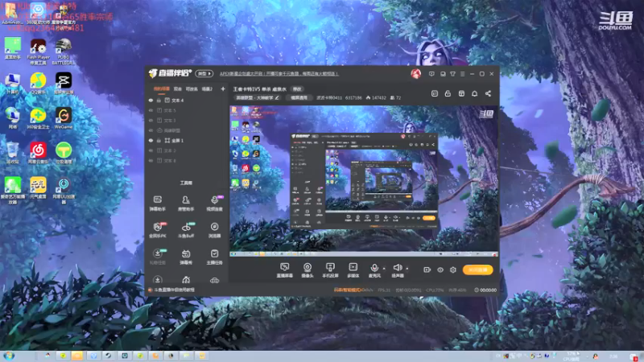Screen dimensions: 644x362
Task: Open the 斗鱼Buff tool
Action: coord(186,230)
